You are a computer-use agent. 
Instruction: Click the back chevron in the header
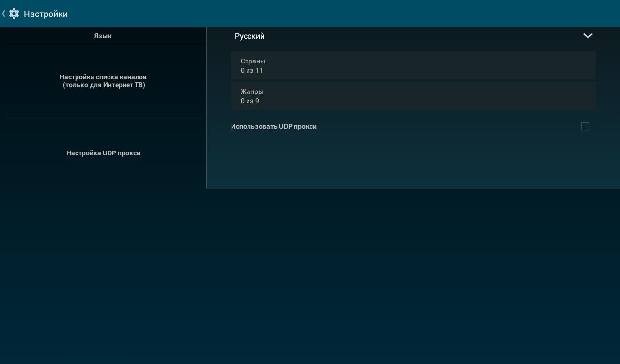click(x=4, y=14)
